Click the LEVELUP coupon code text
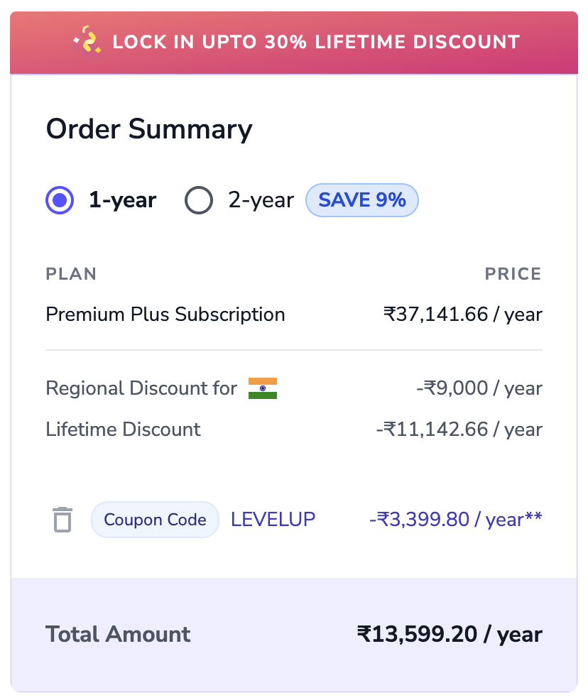 coord(273,519)
